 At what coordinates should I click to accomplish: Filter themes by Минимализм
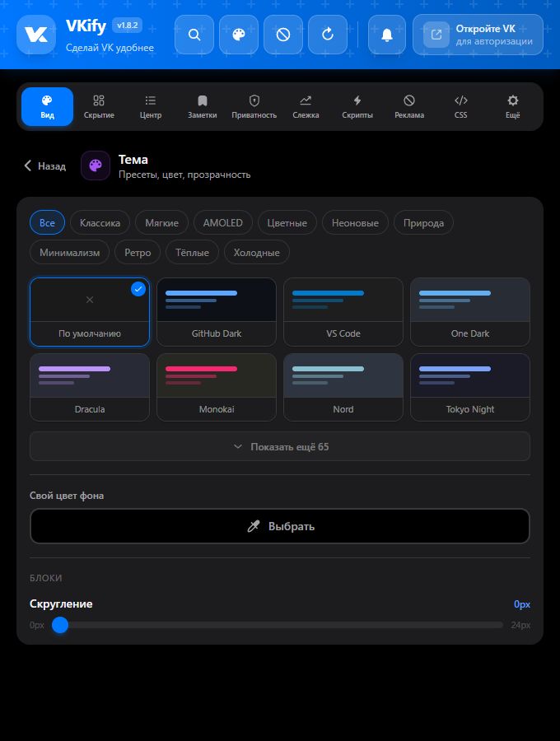click(x=69, y=253)
